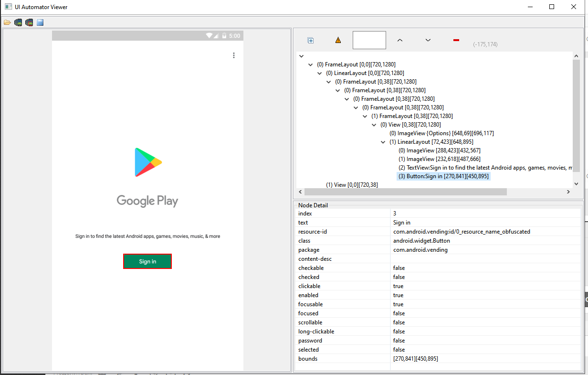Click the Device Screenshot icon with green Android
588x375 pixels.
tap(18, 22)
